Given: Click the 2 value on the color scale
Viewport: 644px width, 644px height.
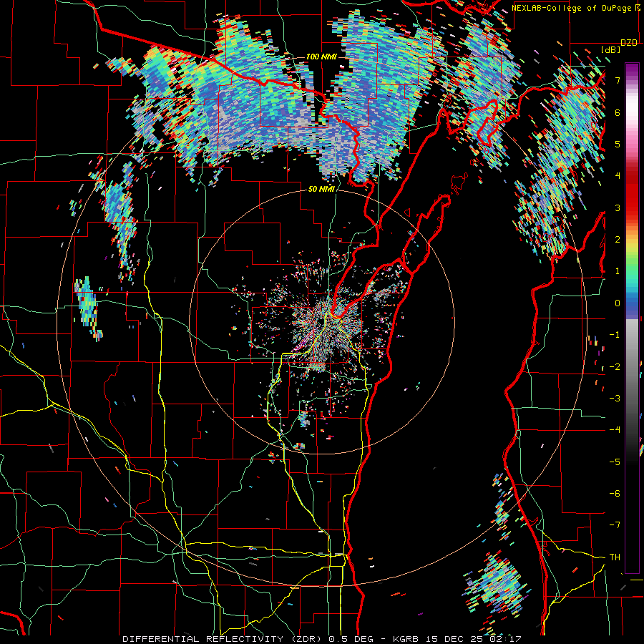Looking at the screenshot, I should [x=618, y=240].
